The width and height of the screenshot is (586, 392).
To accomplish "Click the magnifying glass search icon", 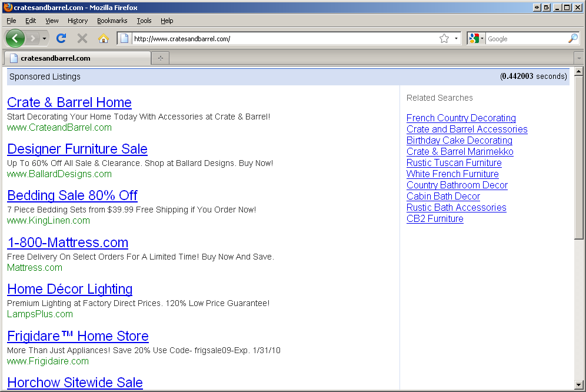I will point(572,38).
